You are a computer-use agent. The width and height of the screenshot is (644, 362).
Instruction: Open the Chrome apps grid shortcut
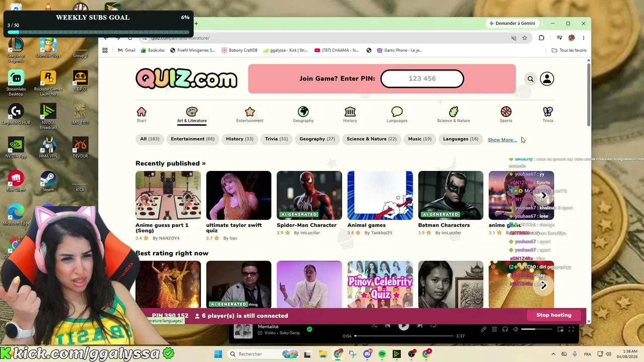tap(105, 50)
